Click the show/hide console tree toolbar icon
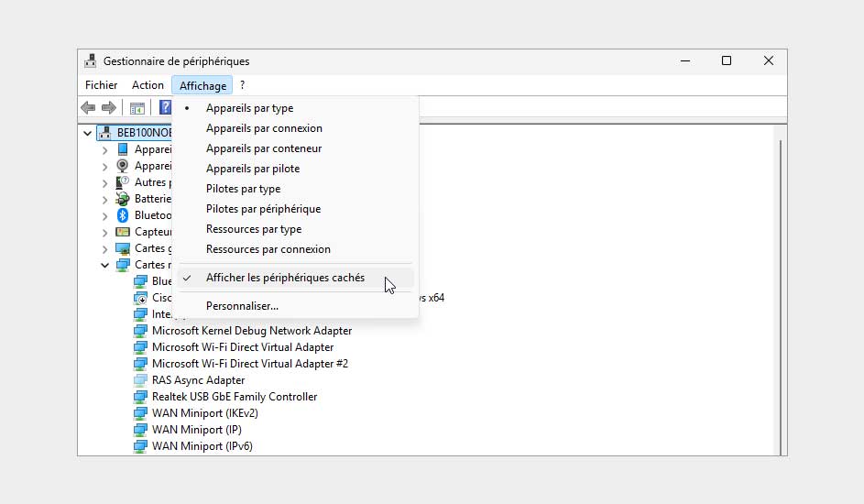864x504 pixels. [x=137, y=108]
